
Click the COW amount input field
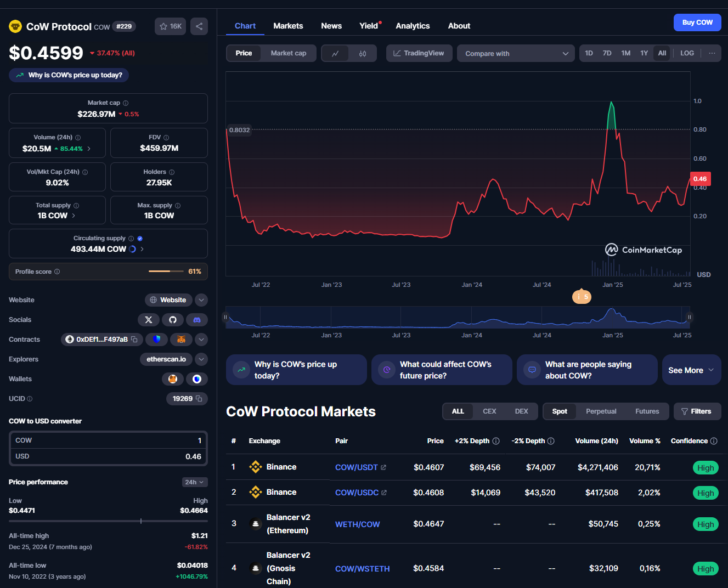point(108,440)
